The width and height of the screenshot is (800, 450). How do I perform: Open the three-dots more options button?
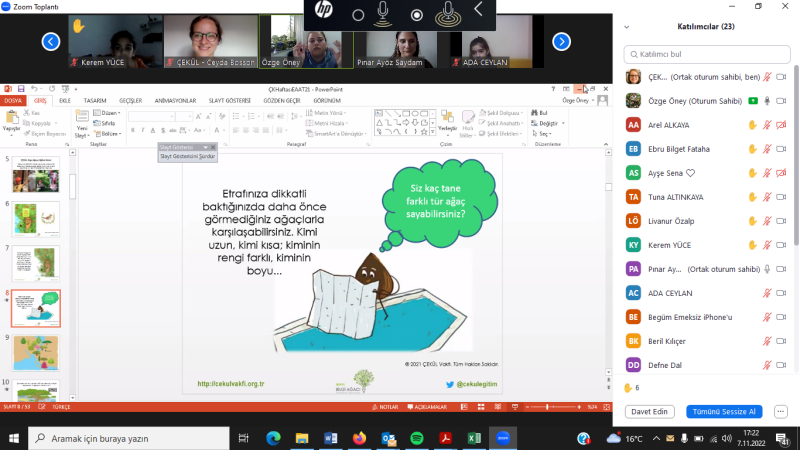780,411
